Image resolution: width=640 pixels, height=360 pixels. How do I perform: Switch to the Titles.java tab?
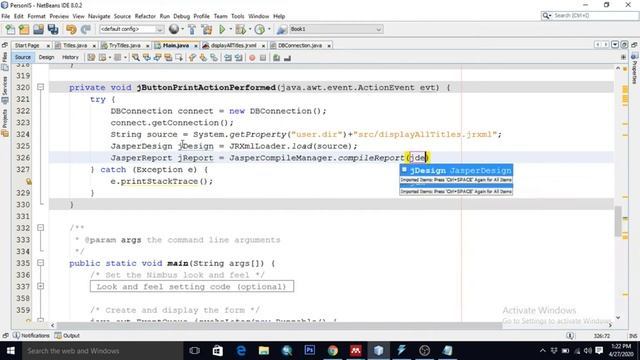75,45
